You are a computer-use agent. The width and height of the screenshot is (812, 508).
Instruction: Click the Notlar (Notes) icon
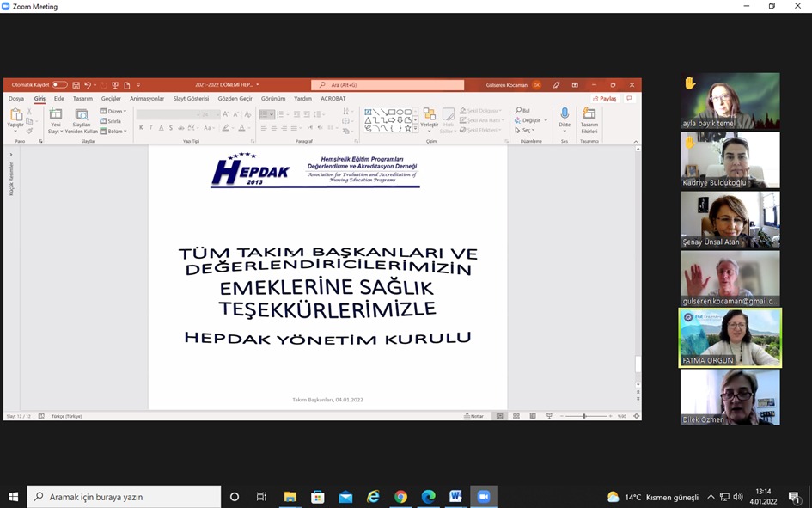[472, 415]
